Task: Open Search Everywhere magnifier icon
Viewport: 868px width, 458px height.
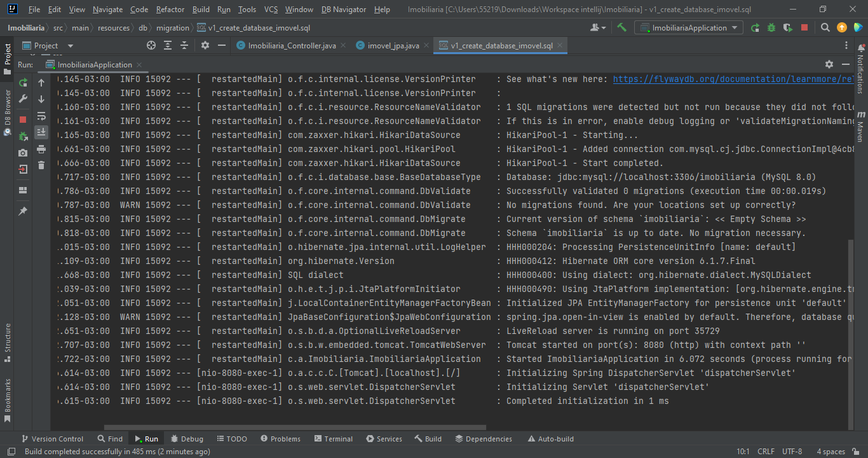Action: [x=825, y=27]
